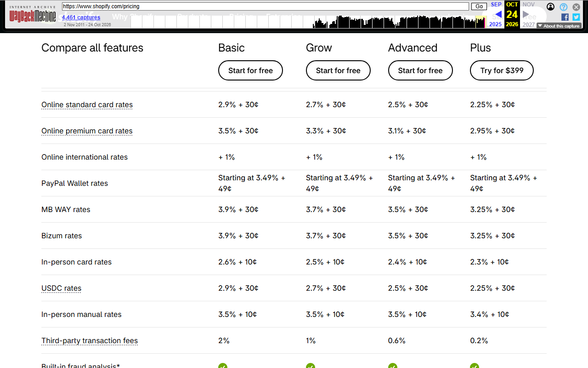The width and height of the screenshot is (588, 368).
Task: Expand About this capture dropdown
Action: click(x=559, y=26)
